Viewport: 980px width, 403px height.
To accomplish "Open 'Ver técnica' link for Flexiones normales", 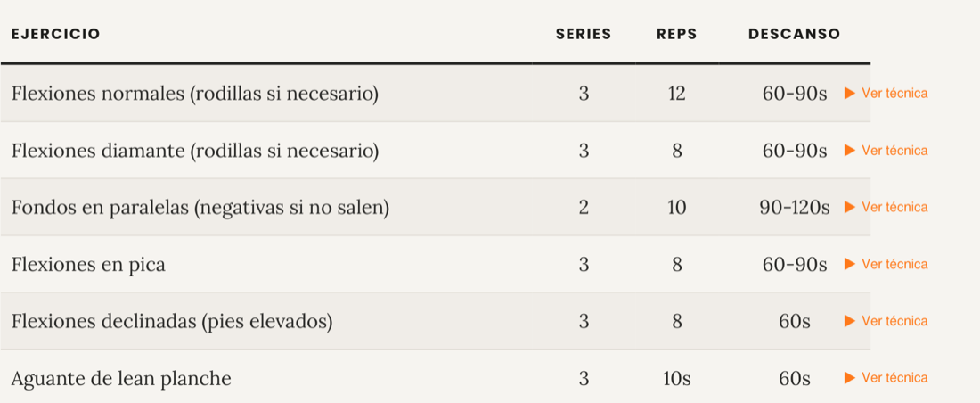I will pos(894,94).
